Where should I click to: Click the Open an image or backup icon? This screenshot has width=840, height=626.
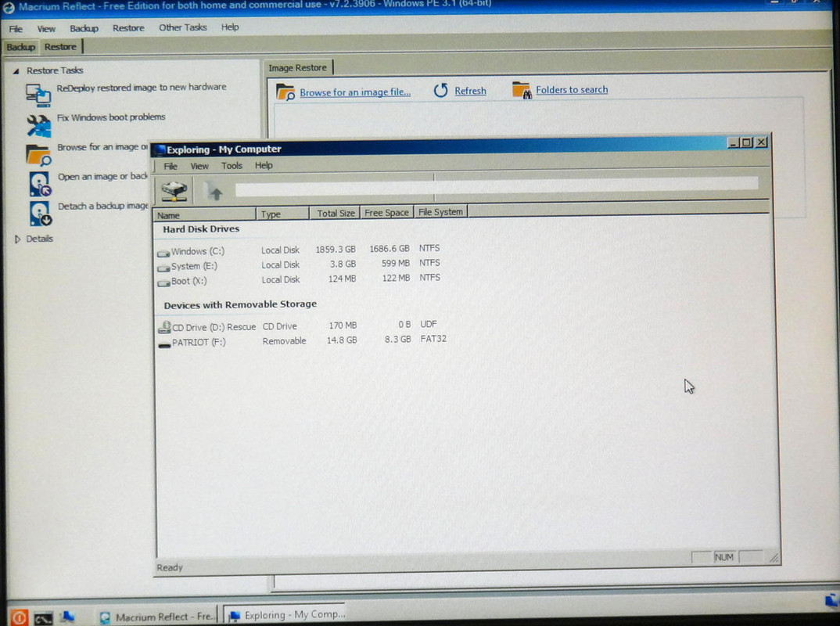pyautogui.click(x=40, y=184)
